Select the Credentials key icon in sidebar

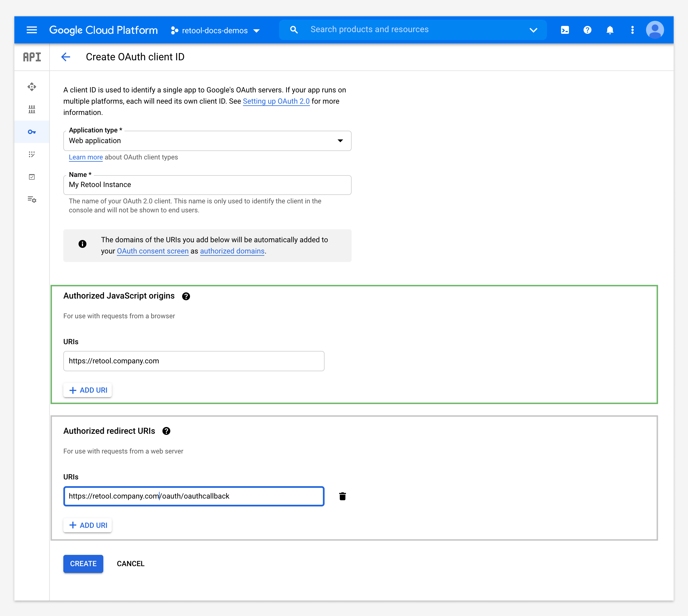pyautogui.click(x=32, y=132)
